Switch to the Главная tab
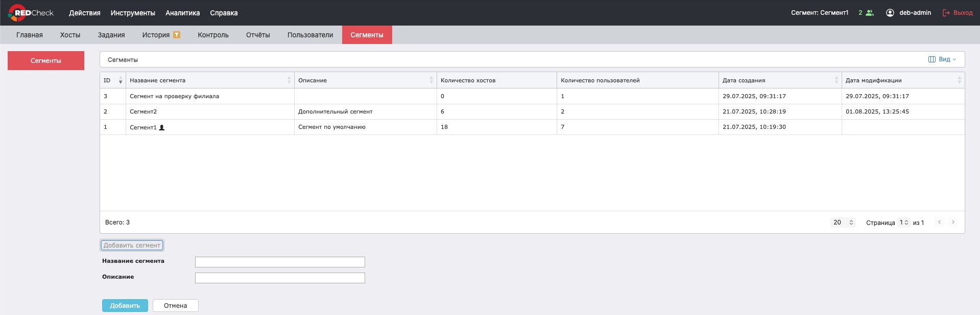 point(30,35)
